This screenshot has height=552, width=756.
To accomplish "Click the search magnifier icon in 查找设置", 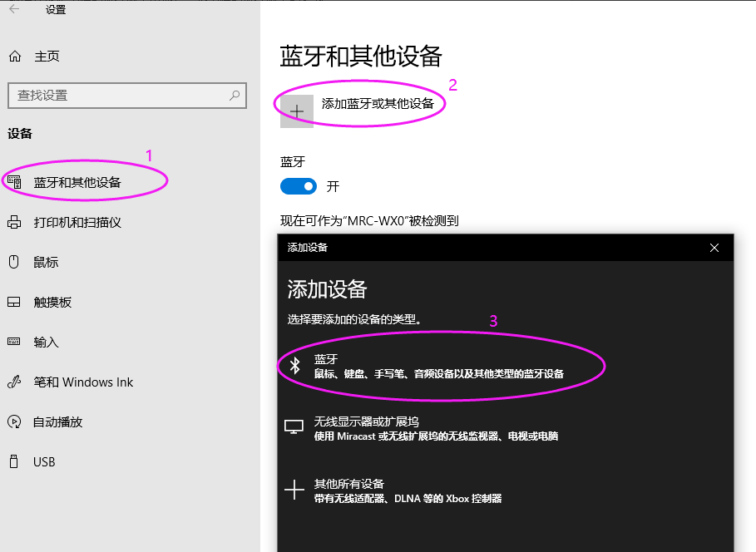I will [x=235, y=95].
